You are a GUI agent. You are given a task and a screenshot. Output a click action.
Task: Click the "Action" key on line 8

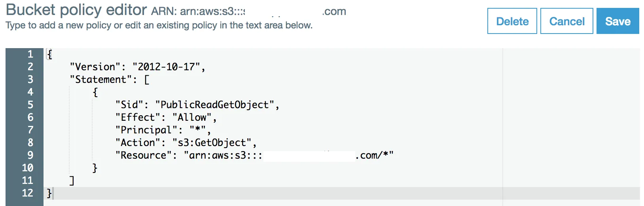pos(138,142)
